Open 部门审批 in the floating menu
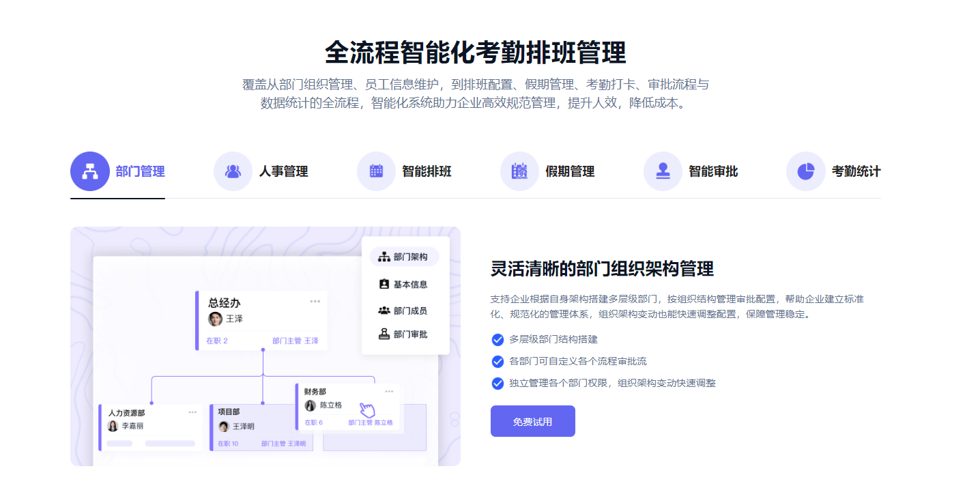 [x=404, y=334]
